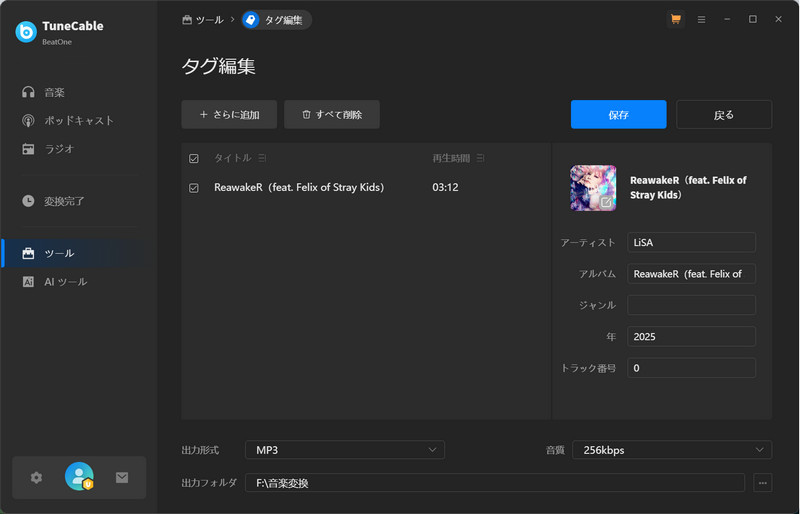
Task: Select the ReawakeR track title in list
Action: [x=299, y=187]
